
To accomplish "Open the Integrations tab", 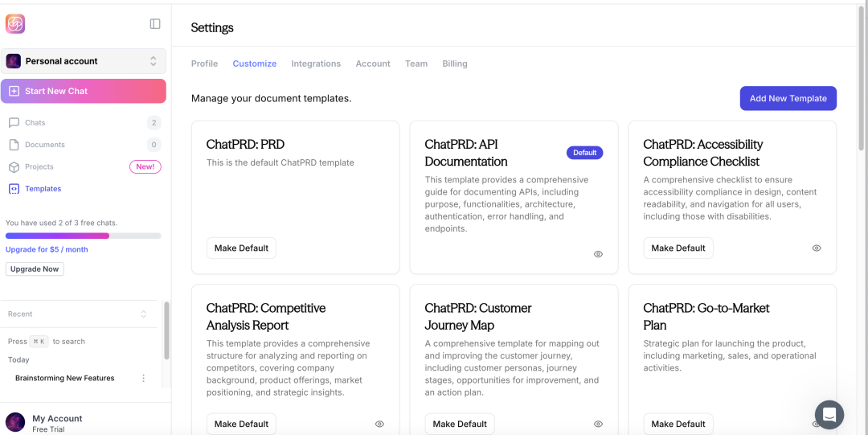I will tap(316, 64).
